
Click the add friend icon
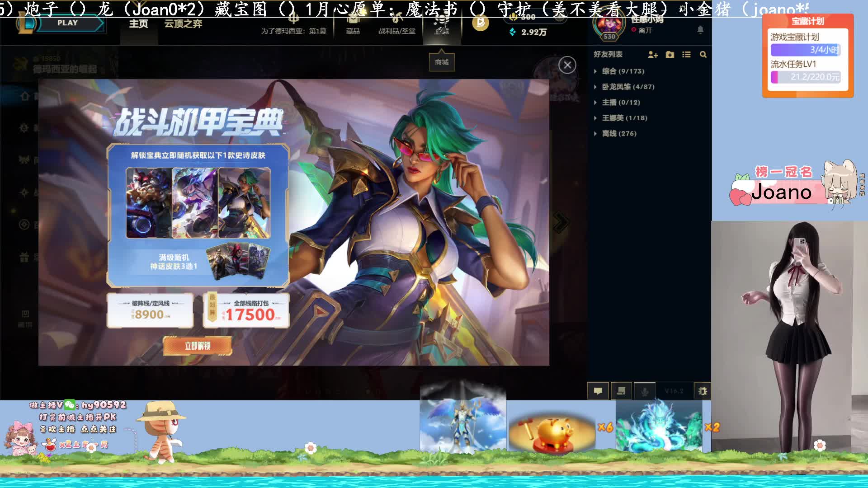(x=652, y=55)
